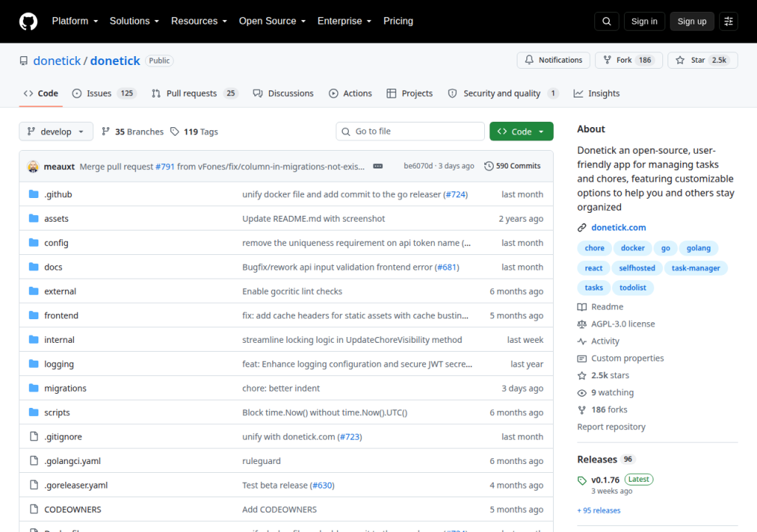Click the selfhosted topic tag
Viewport: 757px width, 532px height.
tap(637, 268)
